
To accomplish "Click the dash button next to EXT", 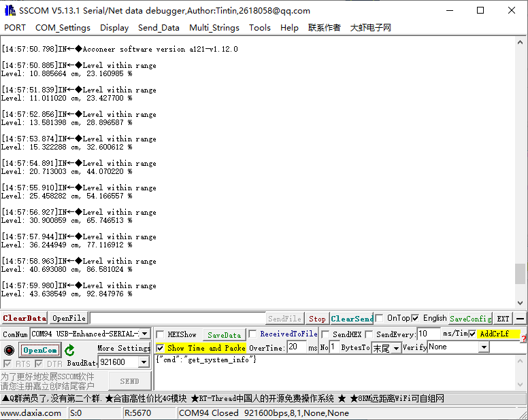I will pos(520,318).
